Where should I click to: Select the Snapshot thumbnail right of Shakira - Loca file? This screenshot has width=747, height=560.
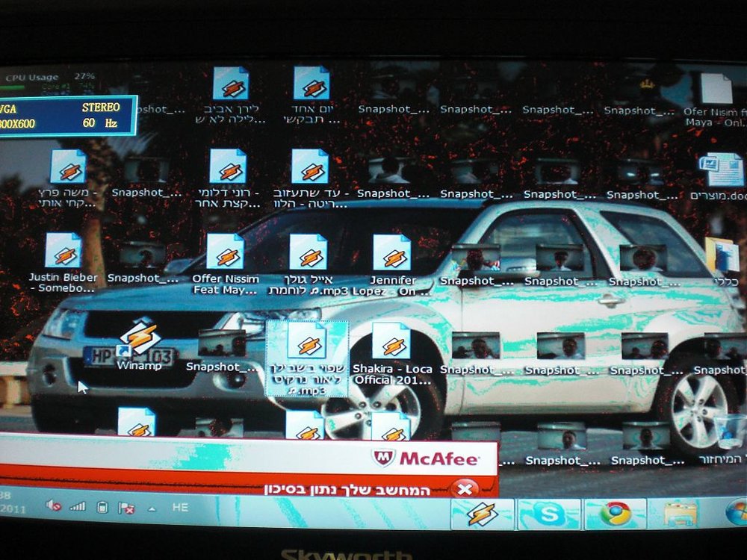[x=477, y=353]
